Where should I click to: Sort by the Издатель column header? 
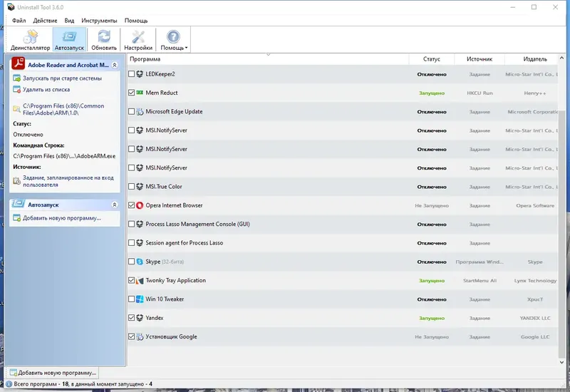tap(532, 59)
